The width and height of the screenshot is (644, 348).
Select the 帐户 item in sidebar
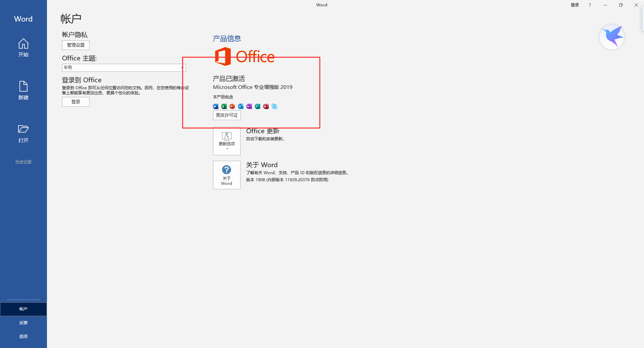pyautogui.click(x=23, y=309)
